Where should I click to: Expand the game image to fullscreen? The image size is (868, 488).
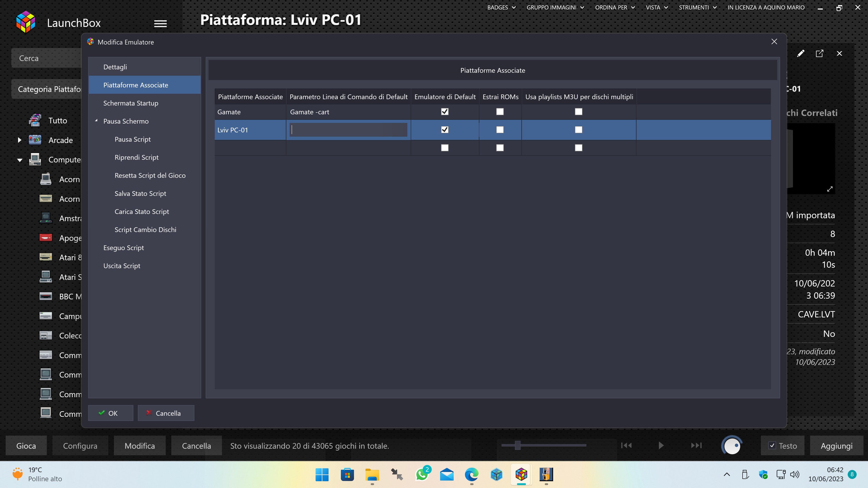tap(830, 189)
